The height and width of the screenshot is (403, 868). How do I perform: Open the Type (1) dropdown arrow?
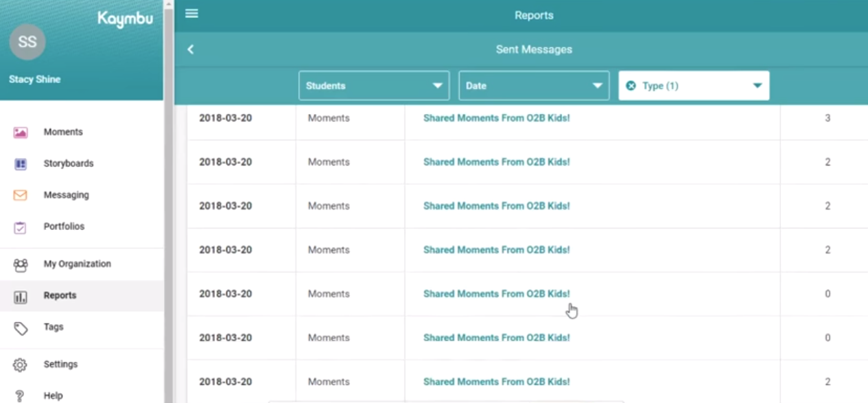[x=758, y=86]
